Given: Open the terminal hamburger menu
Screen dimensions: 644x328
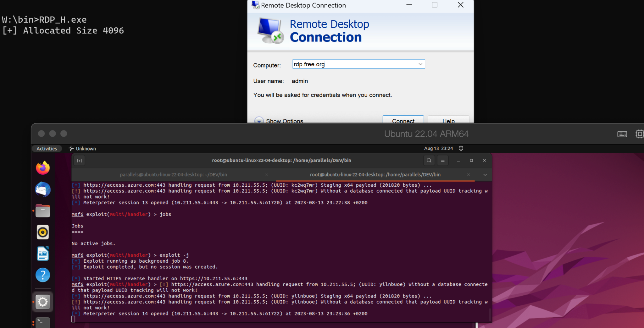Looking at the screenshot, I should pyautogui.click(x=442, y=160).
